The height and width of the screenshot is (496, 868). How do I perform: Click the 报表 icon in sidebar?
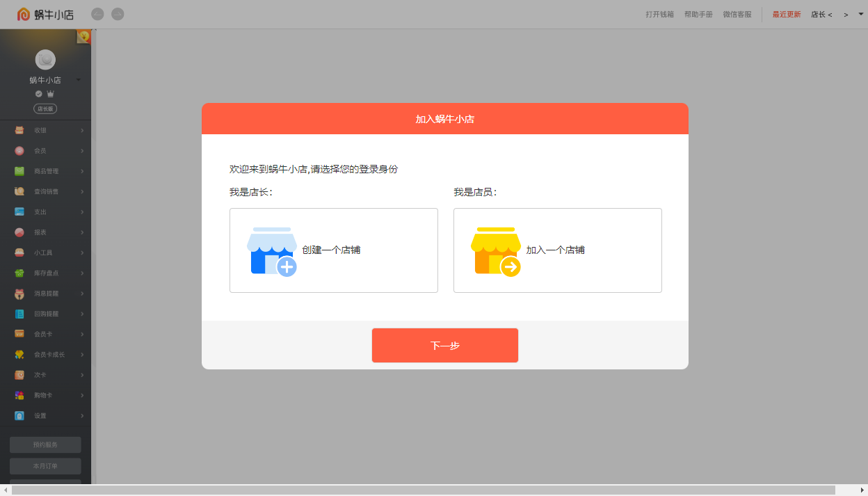tap(19, 232)
